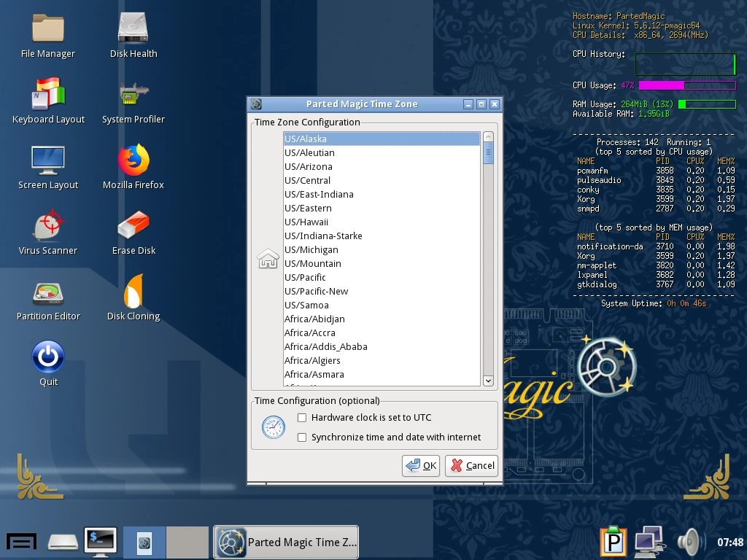Select US/Indiana-Starke entry
Image resolution: width=747 pixels, height=560 pixels.
point(382,236)
